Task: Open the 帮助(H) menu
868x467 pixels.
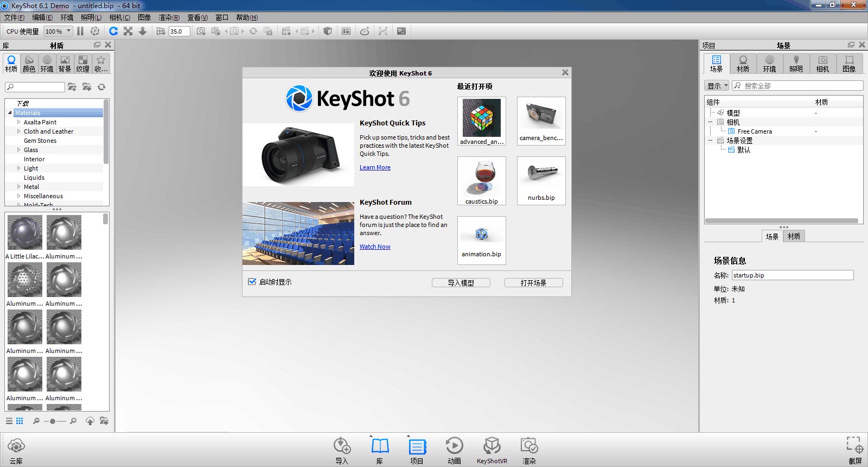Action: tap(247, 17)
